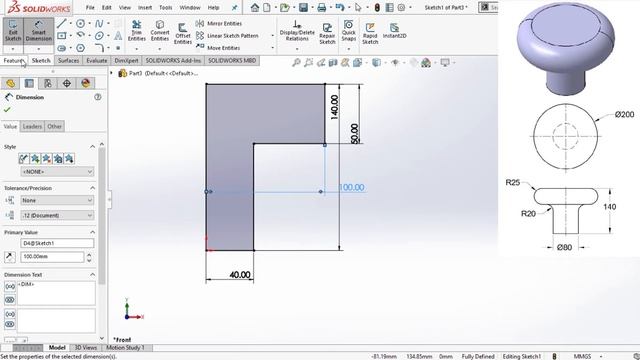Open precision .12 (Document) dropdown
Viewport: 640px width, 360px height.
coord(57,216)
